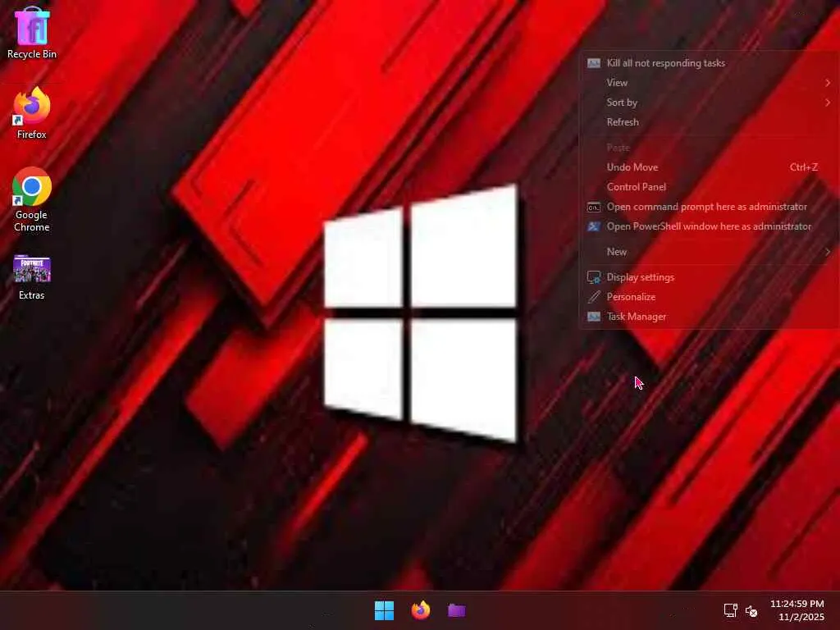This screenshot has height=630, width=840.
Task: Choose Refresh in the context menu
Action: pyautogui.click(x=709, y=122)
